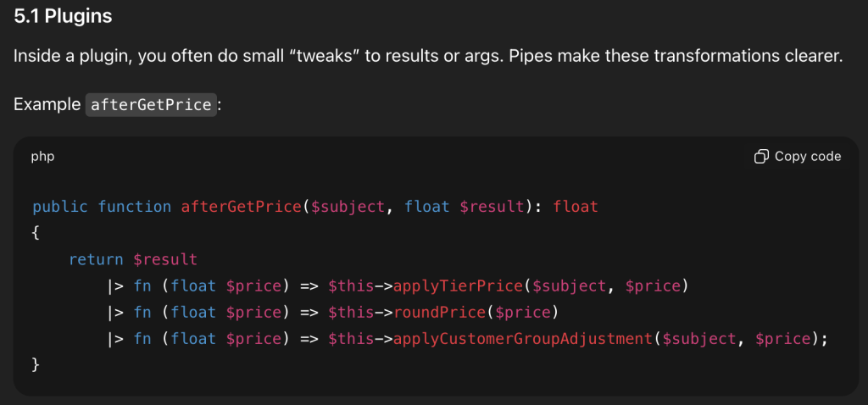Click the copy icon beside Copy code
Viewport: 868px width, 405px height.
pos(761,156)
